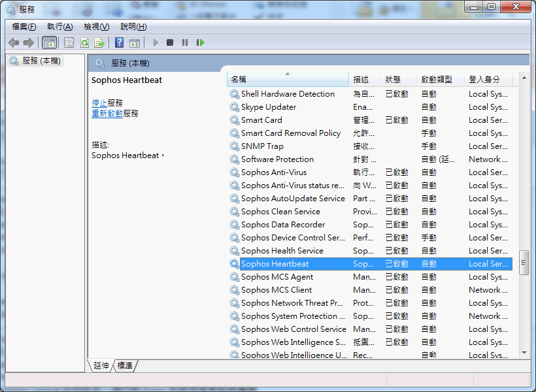This screenshot has height=392, width=536.
Task: Click the 服務 gear icon in title bar
Action: [10, 10]
